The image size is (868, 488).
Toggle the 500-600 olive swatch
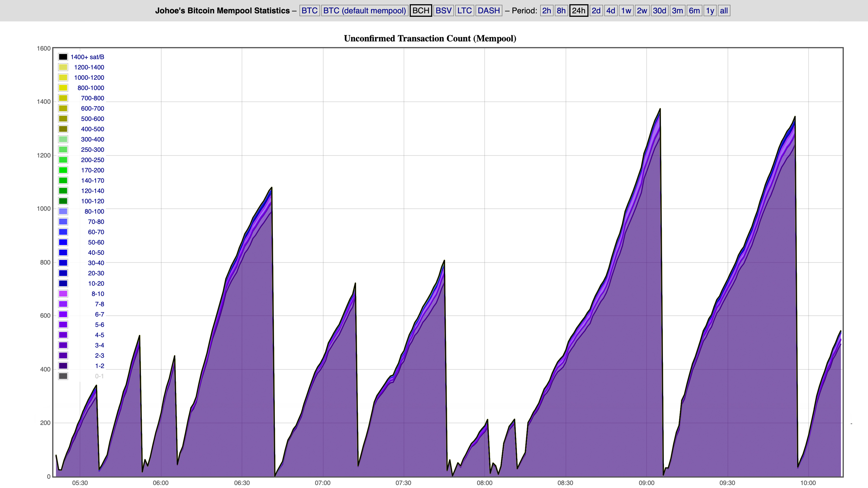coord(63,118)
